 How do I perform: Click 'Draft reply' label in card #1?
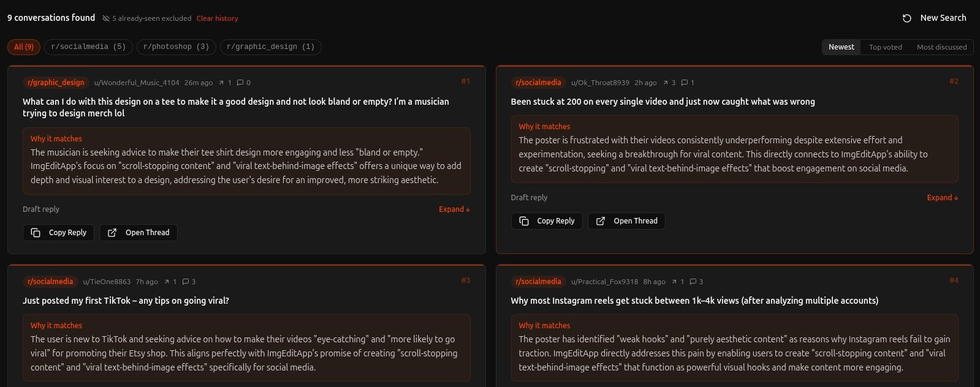[41, 209]
